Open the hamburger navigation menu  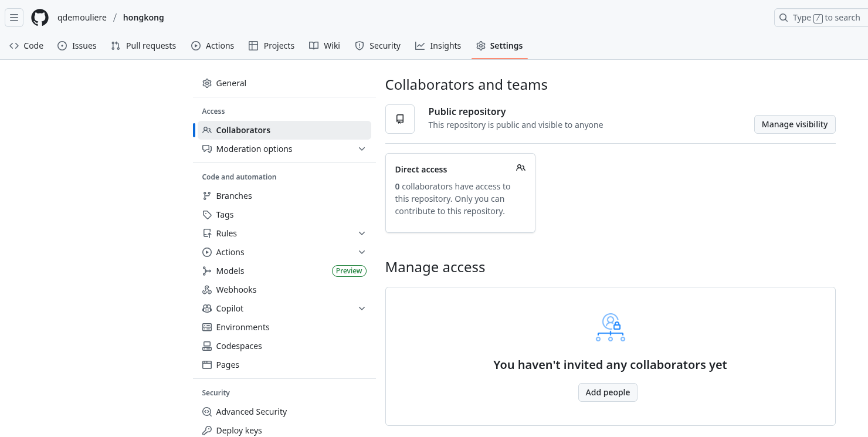(14, 18)
